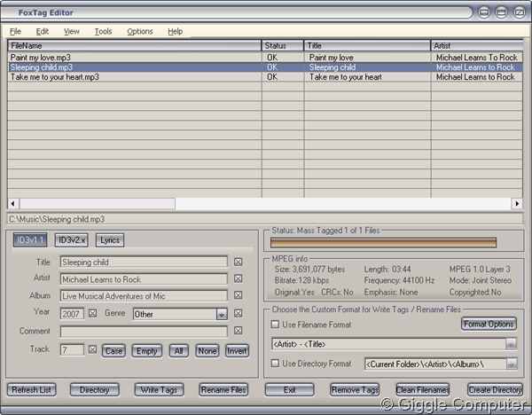Toggle the Comment field checkbox
532x415 pixels.
239,331
